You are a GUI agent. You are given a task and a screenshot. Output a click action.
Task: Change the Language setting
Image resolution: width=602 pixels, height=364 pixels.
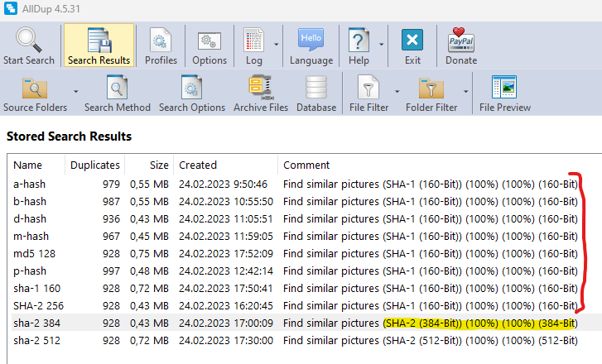click(311, 40)
